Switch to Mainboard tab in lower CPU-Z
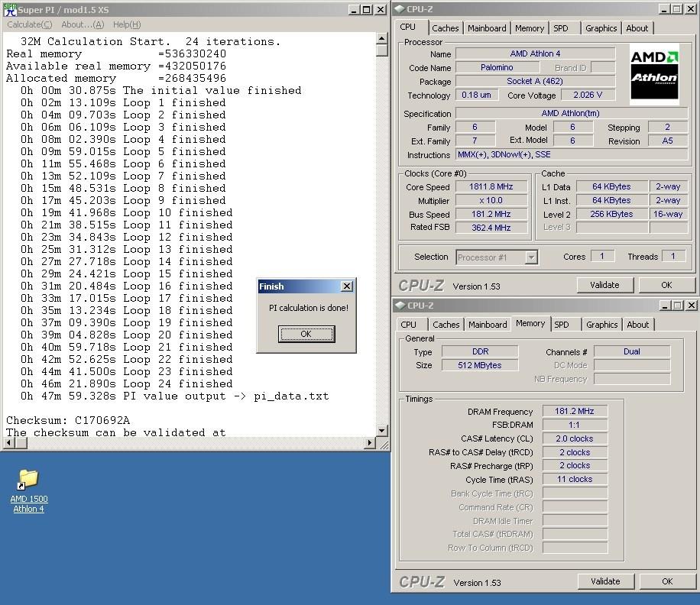 pos(488,325)
